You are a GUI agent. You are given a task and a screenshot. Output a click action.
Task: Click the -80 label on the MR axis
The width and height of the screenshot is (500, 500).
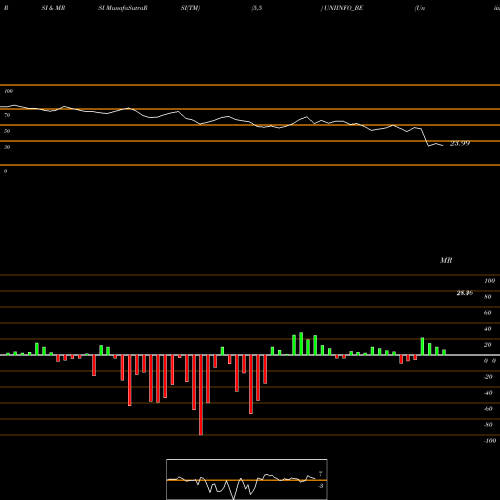click(488, 425)
